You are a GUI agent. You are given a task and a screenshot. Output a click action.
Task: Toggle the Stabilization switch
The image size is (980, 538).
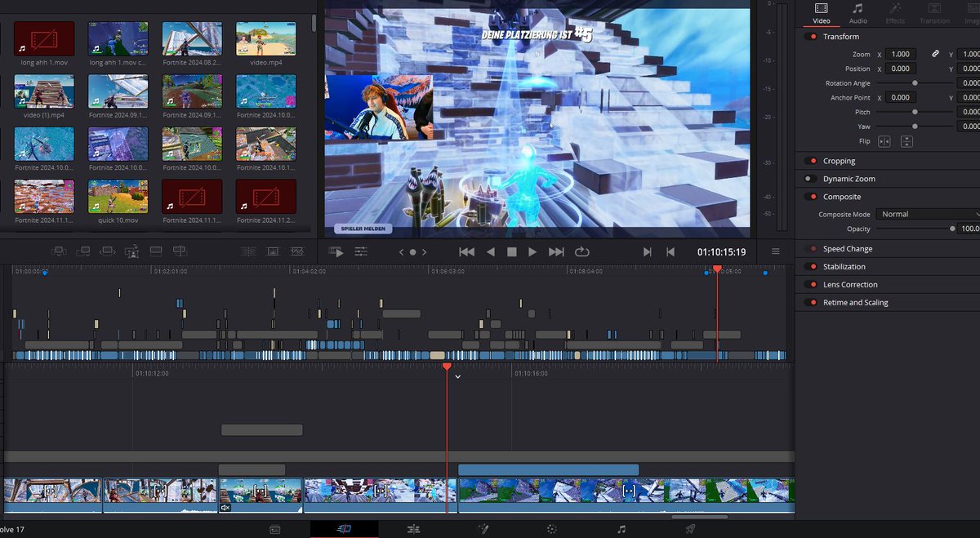(x=810, y=267)
